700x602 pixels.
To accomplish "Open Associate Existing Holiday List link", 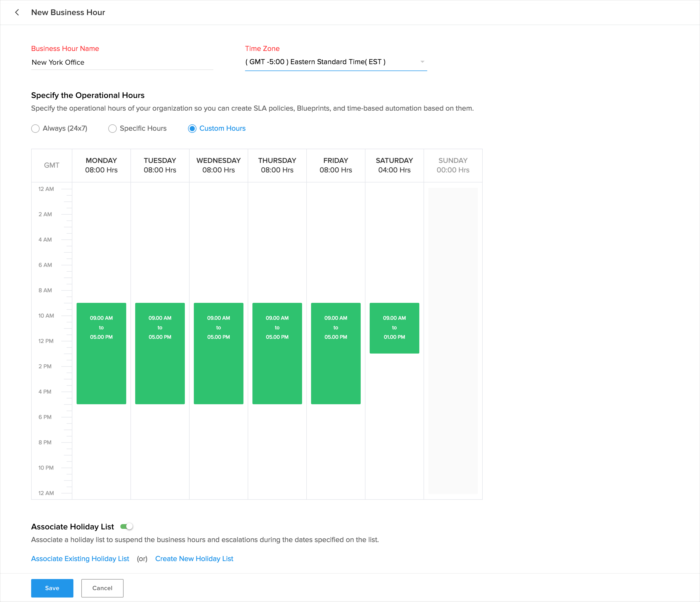I will [x=80, y=559].
